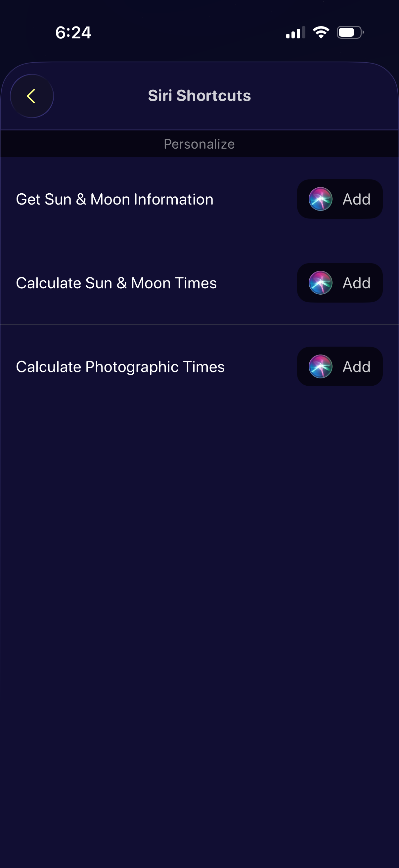Tap the Siri orb for Calculate Photographic Times
The height and width of the screenshot is (868, 399).
[x=320, y=366]
